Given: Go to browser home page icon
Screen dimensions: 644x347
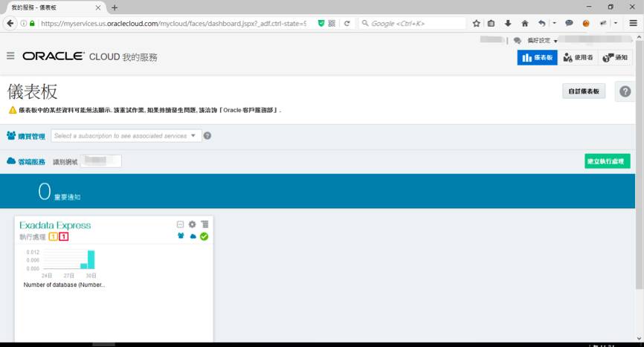Looking at the screenshot, I should tap(525, 23).
